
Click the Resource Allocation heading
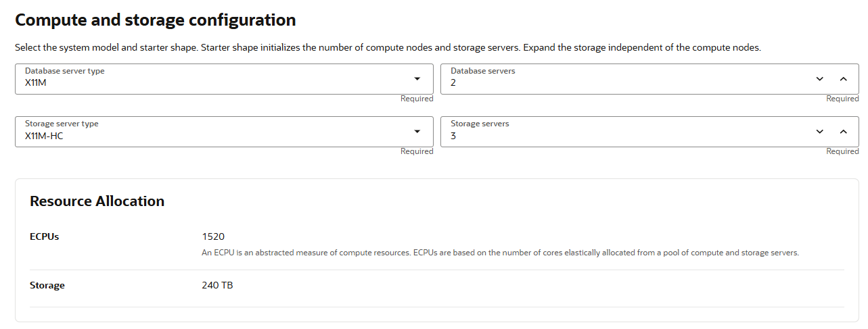click(x=97, y=201)
